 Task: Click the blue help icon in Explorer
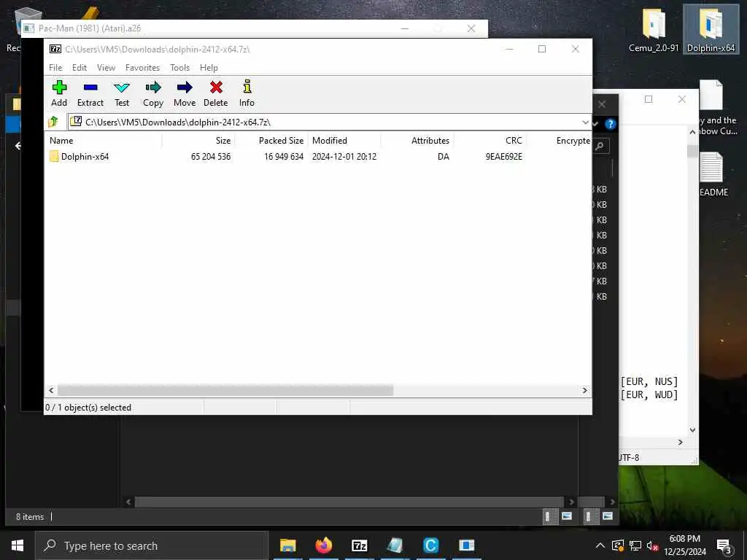610,124
